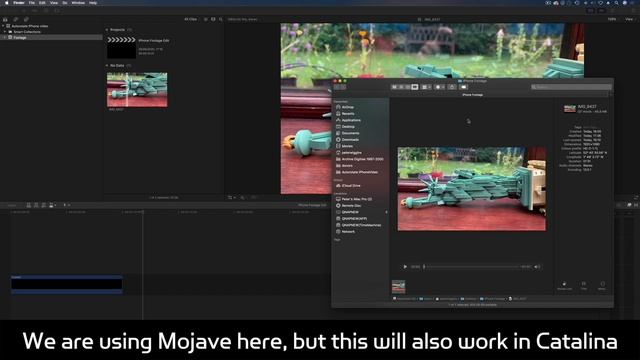Search clips with the browser magnifier
Viewport: 640px width, 360px height.
221,19
